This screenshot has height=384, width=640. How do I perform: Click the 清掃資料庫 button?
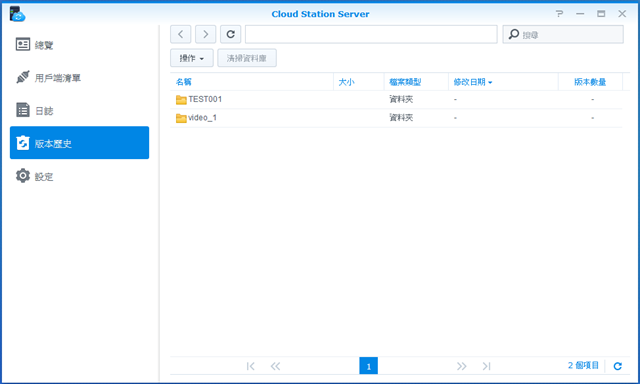pyautogui.click(x=247, y=58)
